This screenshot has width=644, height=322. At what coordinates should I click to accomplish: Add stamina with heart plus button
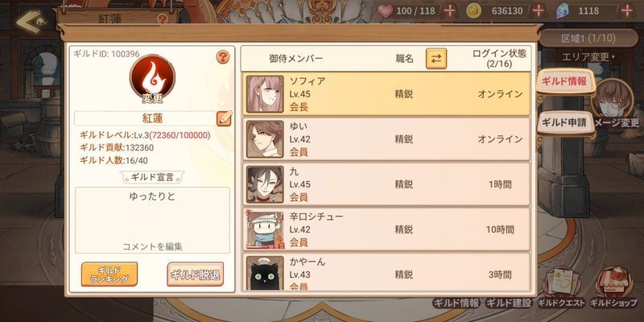[x=450, y=10]
